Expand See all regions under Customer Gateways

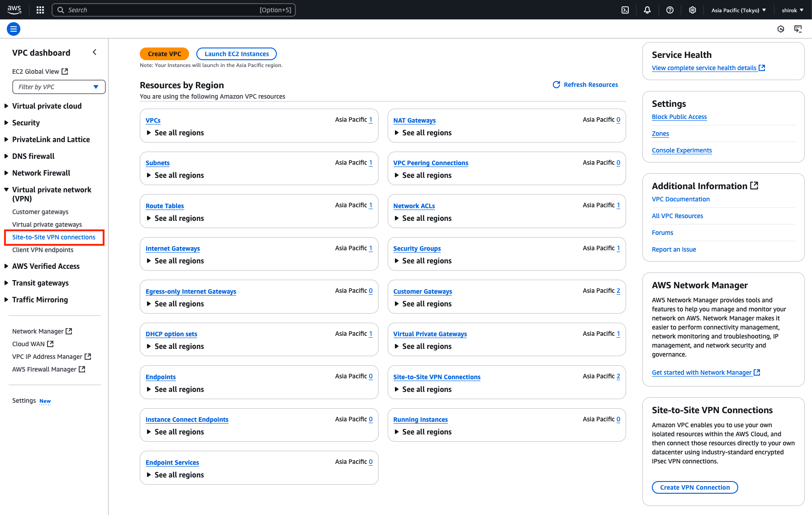(x=423, y=304)
